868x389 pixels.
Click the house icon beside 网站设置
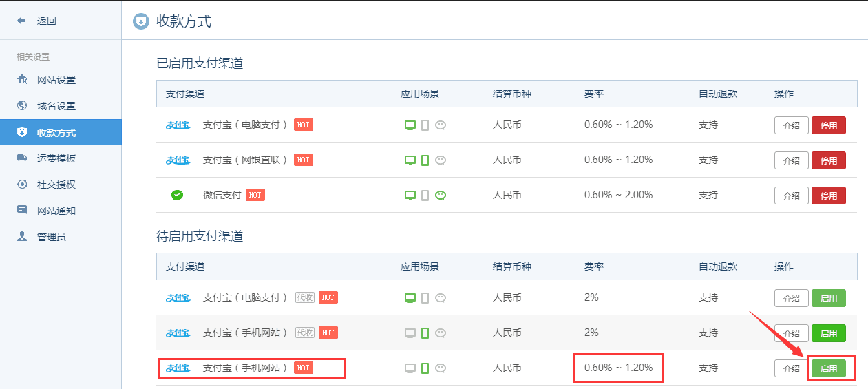22,80
